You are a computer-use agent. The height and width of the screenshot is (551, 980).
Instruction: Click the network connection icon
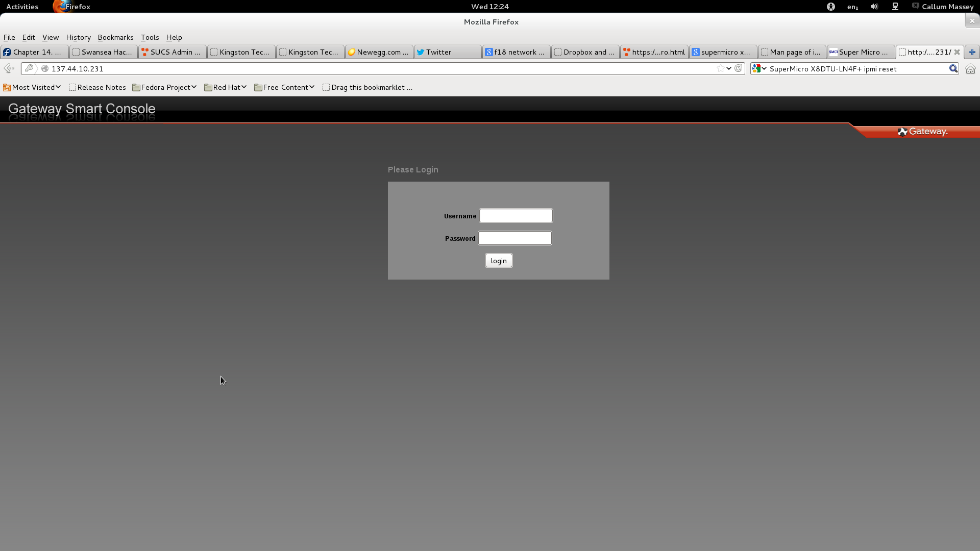point(895,7)
